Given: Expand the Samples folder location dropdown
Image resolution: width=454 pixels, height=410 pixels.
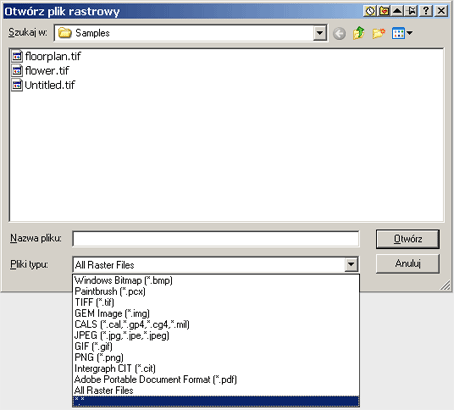Looking at the screenshot, I should pos(320,33).
